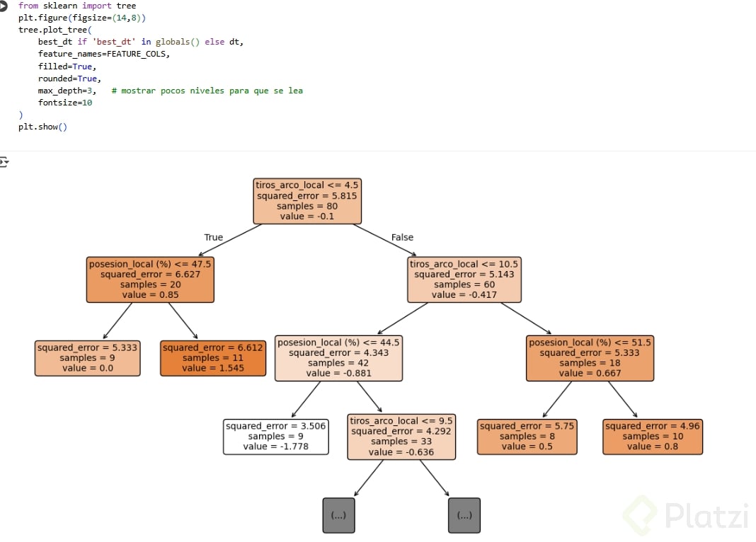
Task: Click 'samples = 20' text
Action: [x=150, y=284]
